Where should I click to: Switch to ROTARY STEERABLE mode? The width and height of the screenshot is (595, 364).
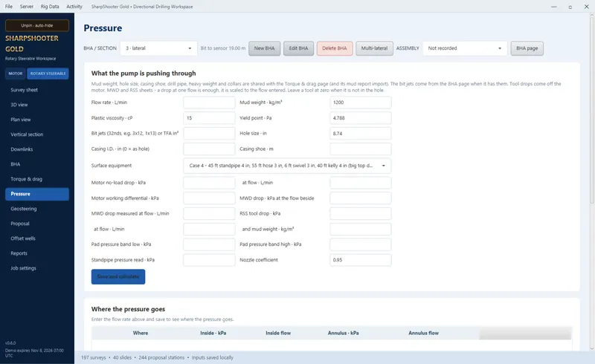point(48,74)
